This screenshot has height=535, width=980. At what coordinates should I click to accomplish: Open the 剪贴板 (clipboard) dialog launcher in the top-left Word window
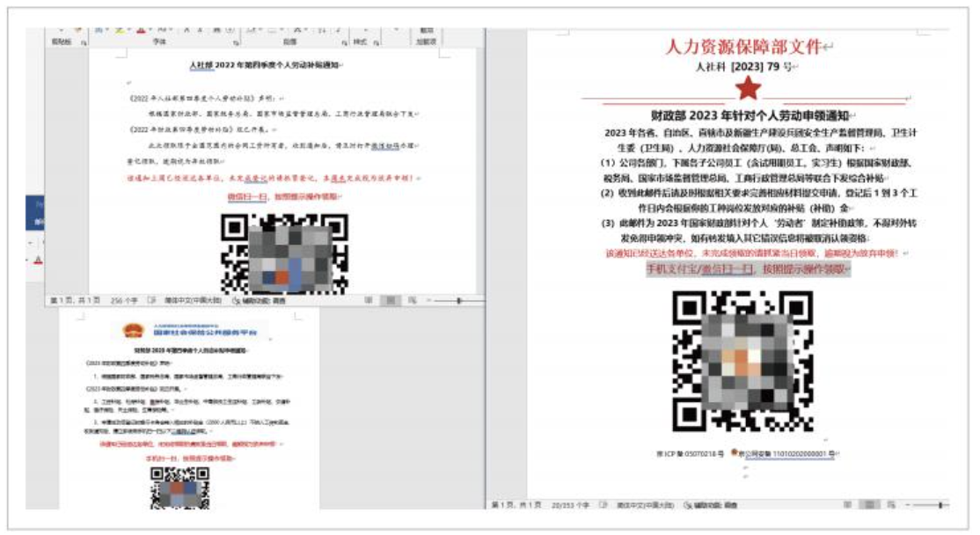coord(84,42)
